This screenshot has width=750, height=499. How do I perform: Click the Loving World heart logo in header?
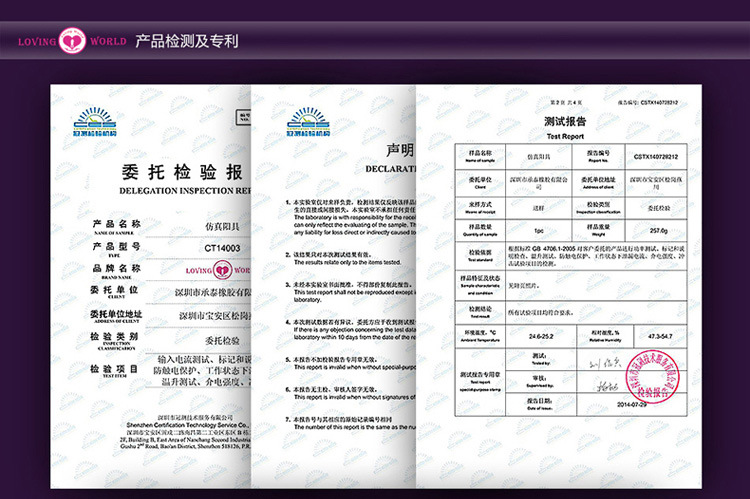pos(73,41)
